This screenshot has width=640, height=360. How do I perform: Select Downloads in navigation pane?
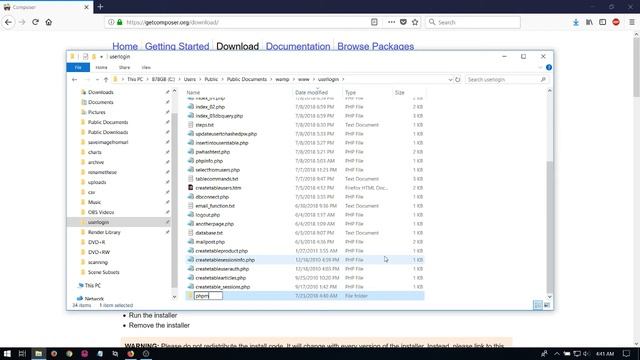100,92
